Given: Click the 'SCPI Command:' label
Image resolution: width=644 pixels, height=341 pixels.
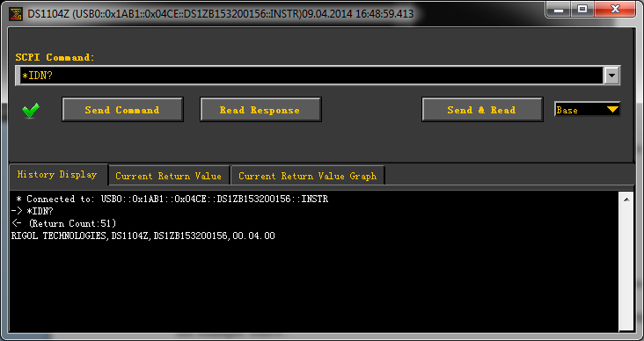Looking at the screenshot, I should (x=55, y=57).
